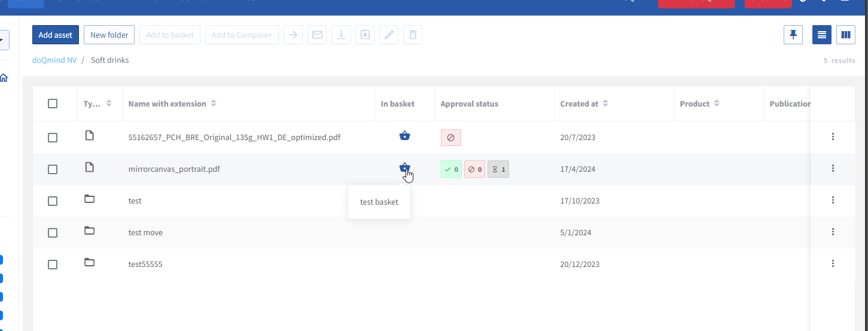
Task: Switch to list view layout
Action: pyautogui.click(x=822, y=35)
